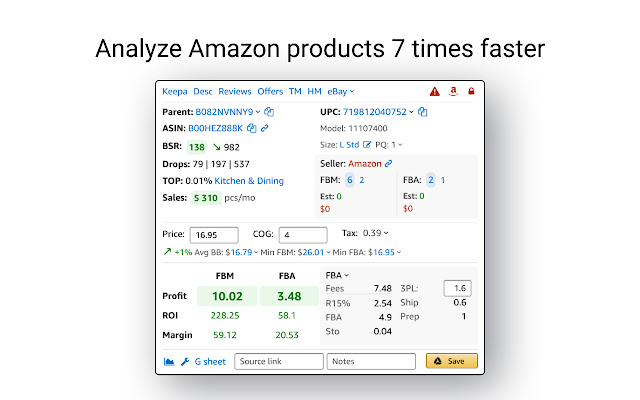The height and width of the screenshot is (400, 640).
Task: Click the Save button
Action: pyautogui.click(x=451, y=361)
